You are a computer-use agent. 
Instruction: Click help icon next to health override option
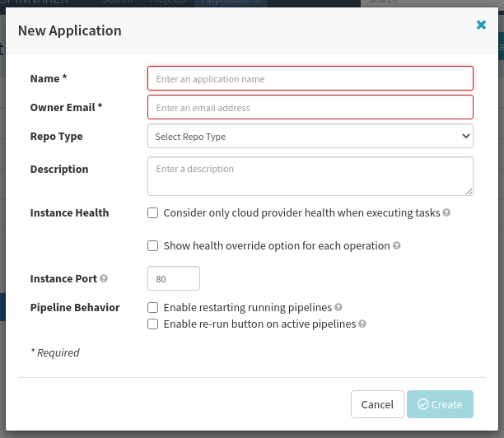click(397, 246)
